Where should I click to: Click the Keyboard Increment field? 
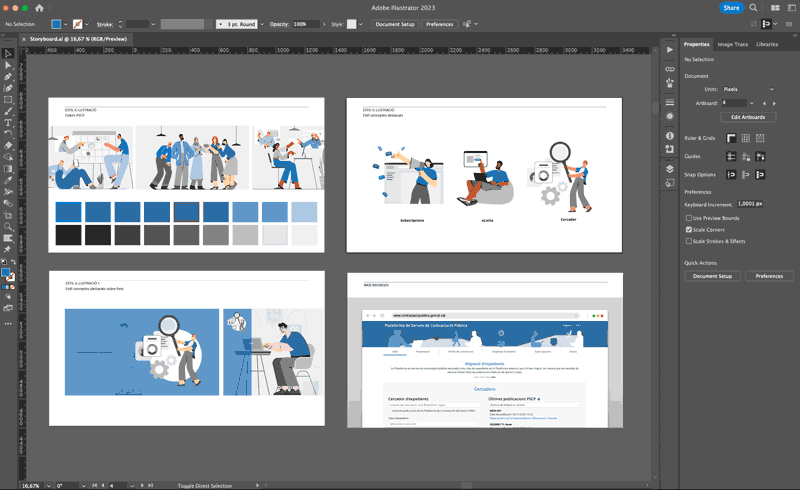750,204
